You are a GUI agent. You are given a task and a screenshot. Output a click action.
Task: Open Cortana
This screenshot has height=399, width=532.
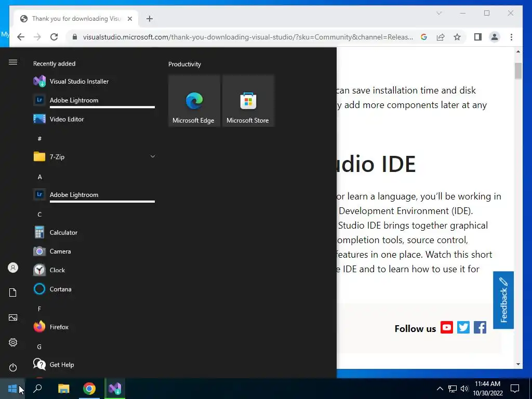94,289
